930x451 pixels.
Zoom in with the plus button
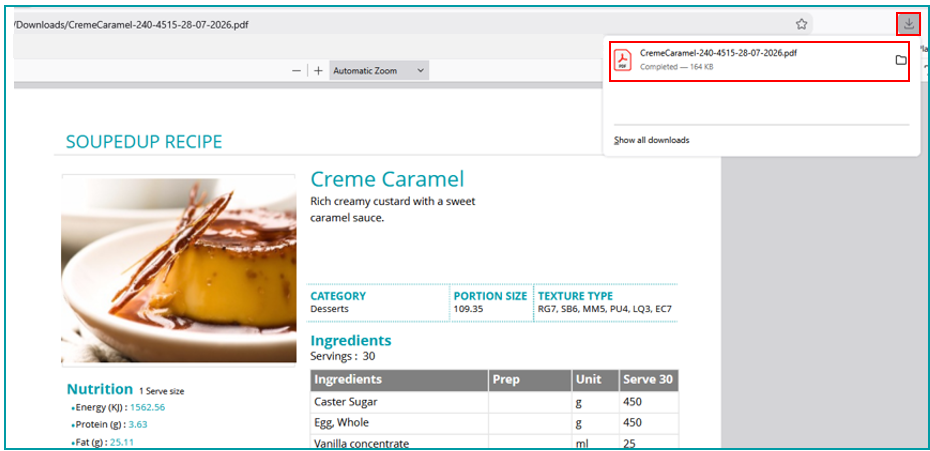[x=319, y=71]
